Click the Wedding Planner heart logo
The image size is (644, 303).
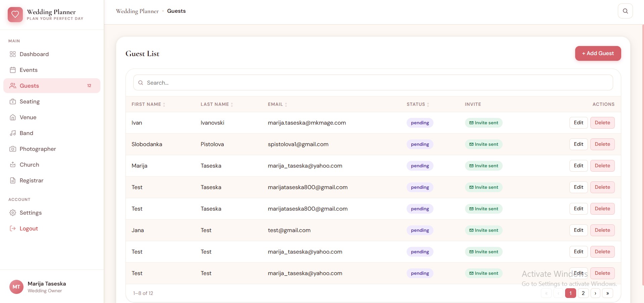pyautogui.click(x=15, y=14)
